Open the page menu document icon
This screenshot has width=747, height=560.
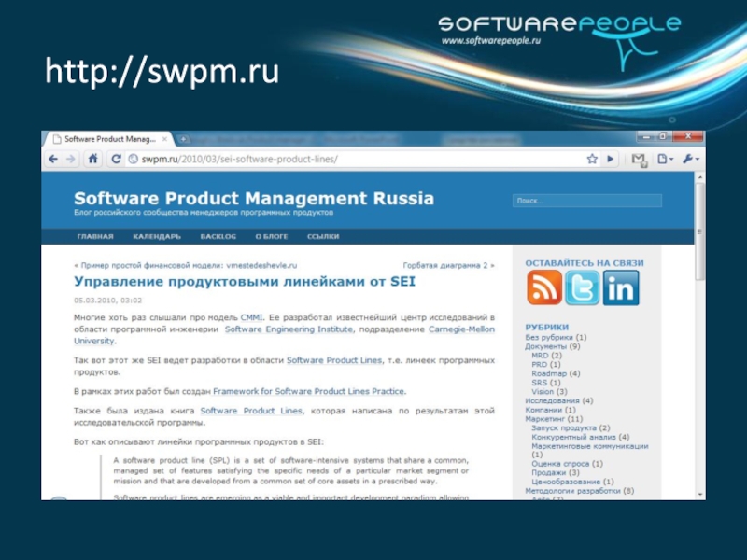click(x=665, y=159)
